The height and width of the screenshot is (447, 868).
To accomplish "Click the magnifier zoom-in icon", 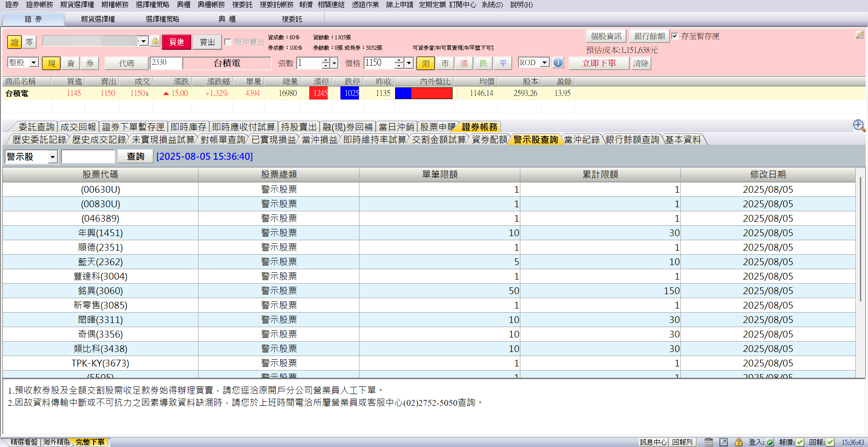I will tap(859, 126).
